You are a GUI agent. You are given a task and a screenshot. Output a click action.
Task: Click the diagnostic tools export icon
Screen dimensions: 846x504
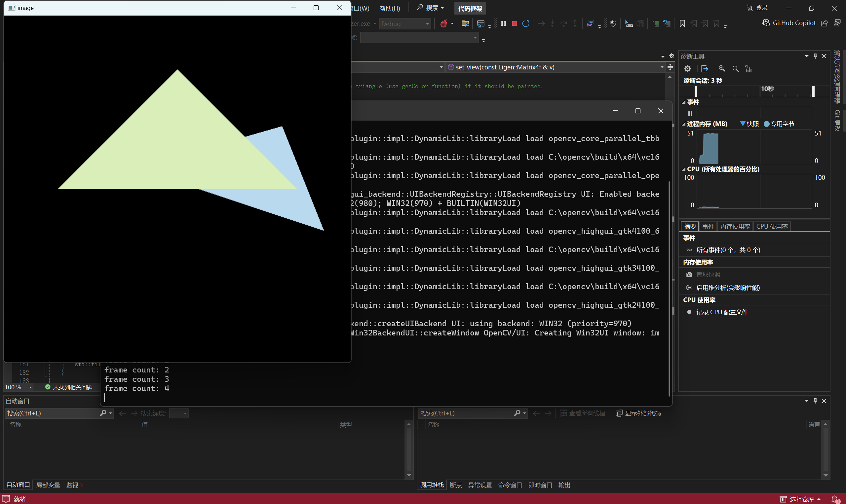(705, 69)
